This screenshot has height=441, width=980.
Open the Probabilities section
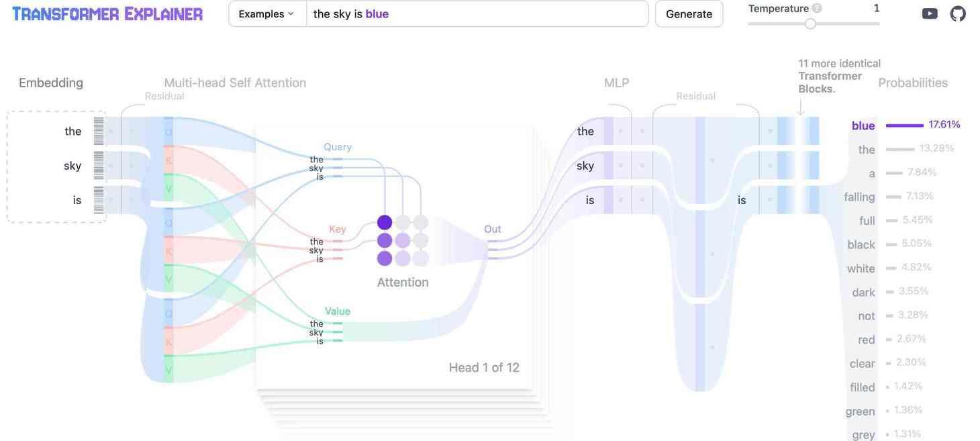[x=913, y=83]
